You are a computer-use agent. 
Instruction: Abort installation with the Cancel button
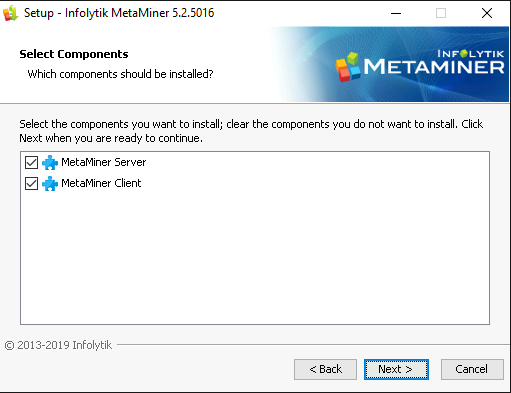[472, 369]
